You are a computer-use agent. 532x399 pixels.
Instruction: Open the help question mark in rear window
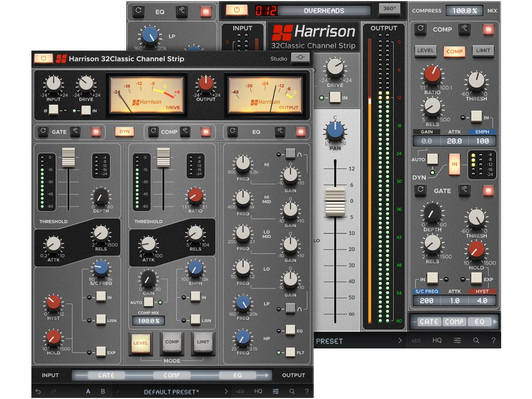coord(493,340)
